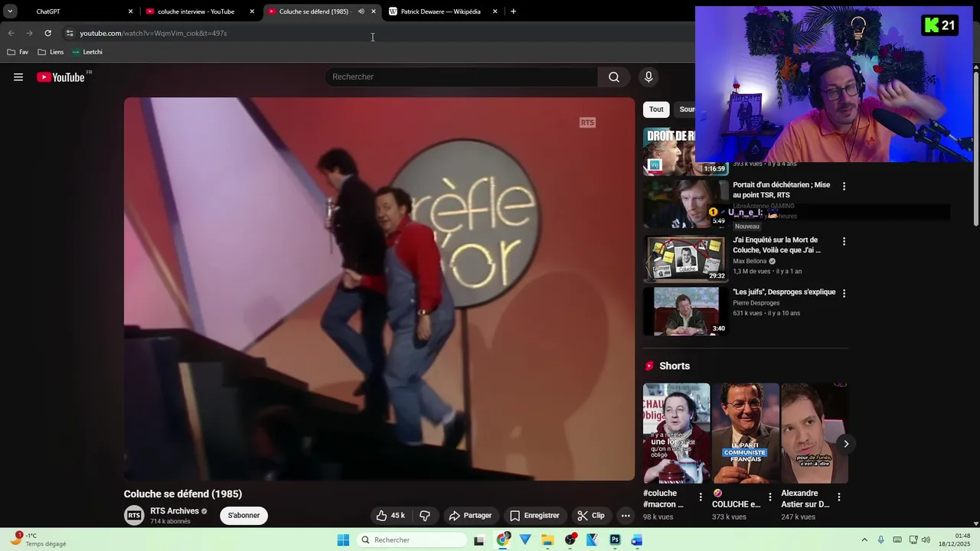Open File Explorer from the taskbar
Image resolution: width=980 pixels, height=551 pixels.
(547, 540)
